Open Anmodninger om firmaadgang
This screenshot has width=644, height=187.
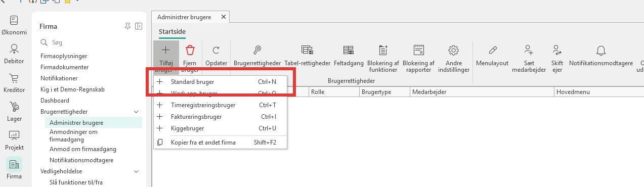[74, 135]
